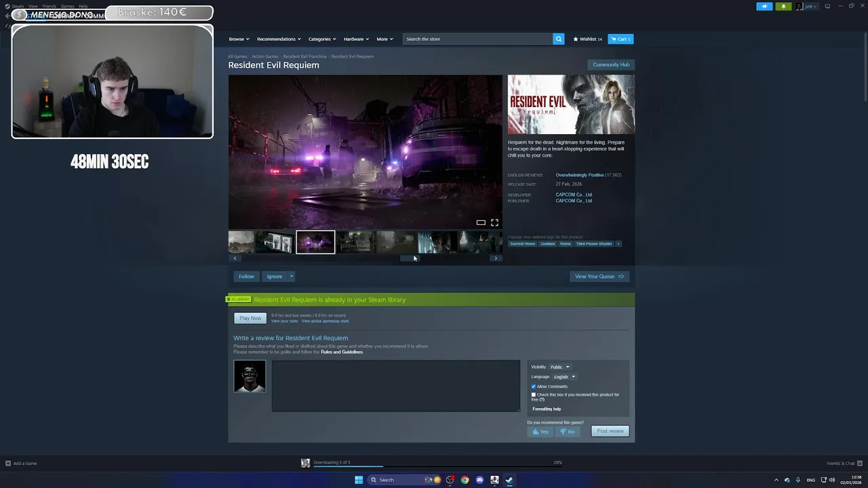Open Windows Start menu
The width and height of the screenshot is (868, 488).
tap(359, 480)
